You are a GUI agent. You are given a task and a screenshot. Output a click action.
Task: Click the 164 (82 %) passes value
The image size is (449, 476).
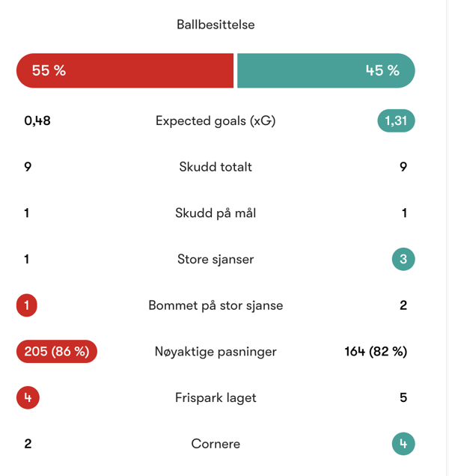[376, 352]
